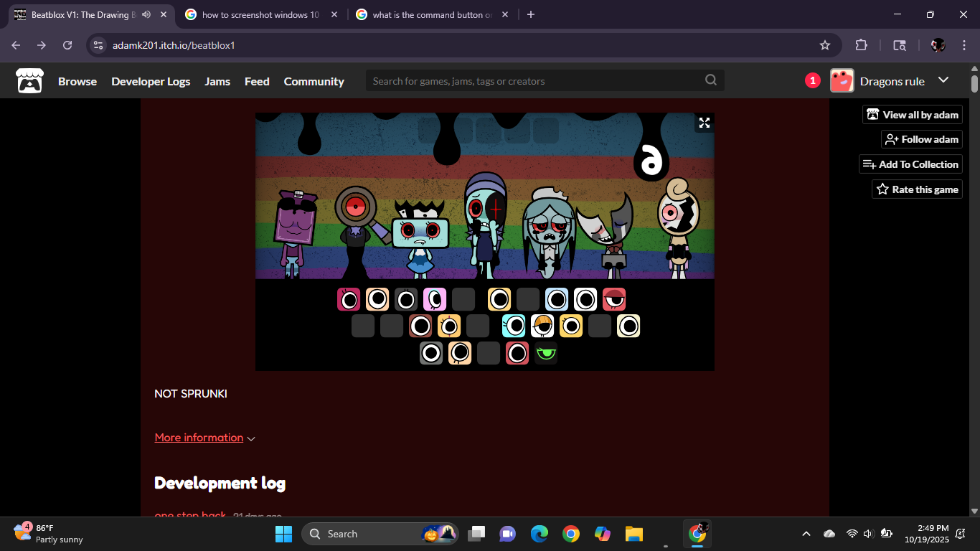
Task: Mute the Beatblox tab audio
Action: 146,14
